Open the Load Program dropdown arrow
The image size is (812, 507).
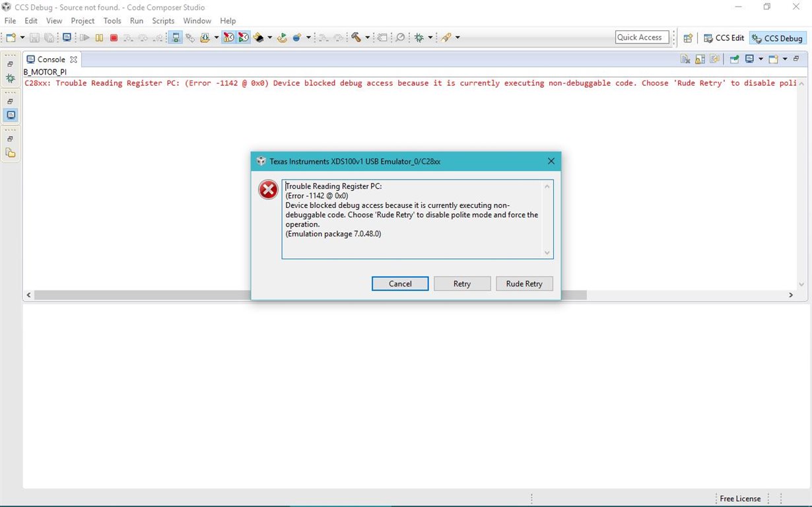(217, 38)
